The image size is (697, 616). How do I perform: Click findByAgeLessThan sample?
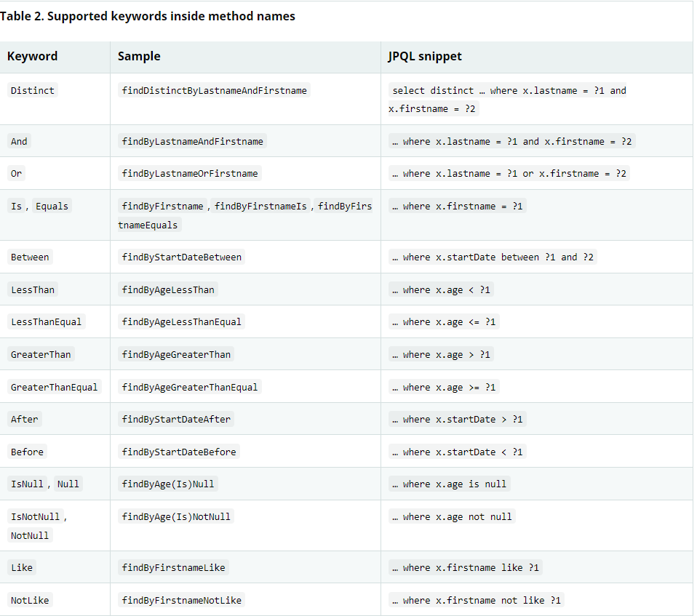point(168,289)
